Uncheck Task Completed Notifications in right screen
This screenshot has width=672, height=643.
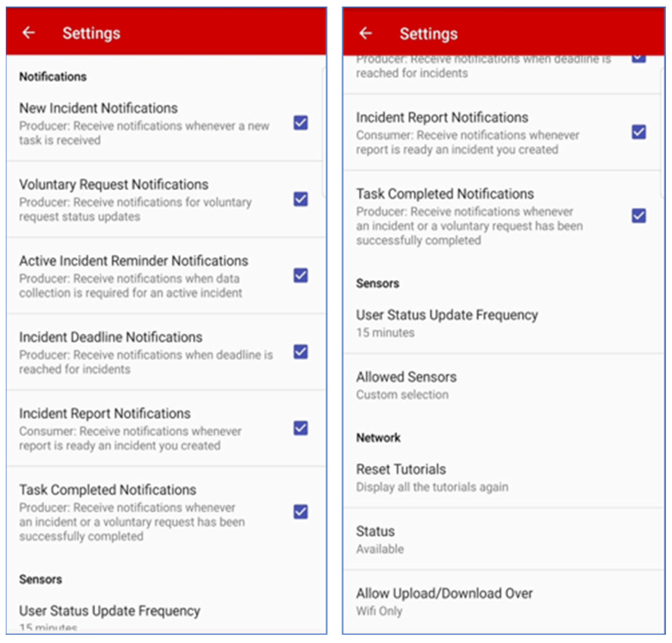638,216
